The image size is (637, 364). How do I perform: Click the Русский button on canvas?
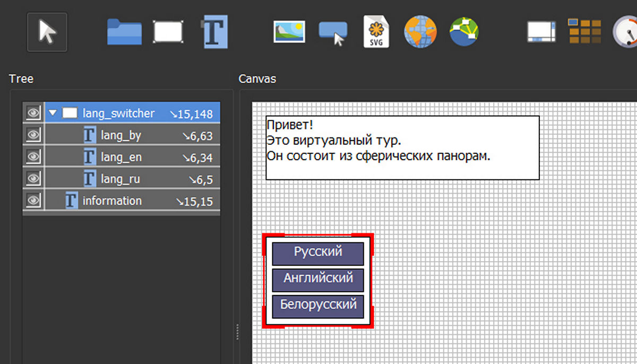click(318, 253)
